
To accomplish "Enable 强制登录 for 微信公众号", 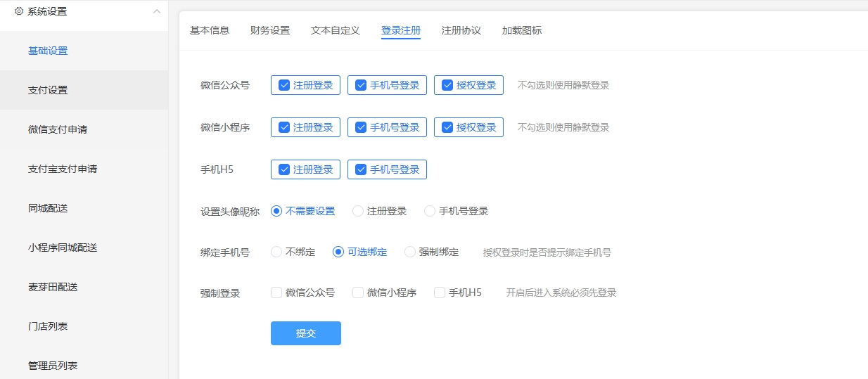I will click(x=276, y=293).
